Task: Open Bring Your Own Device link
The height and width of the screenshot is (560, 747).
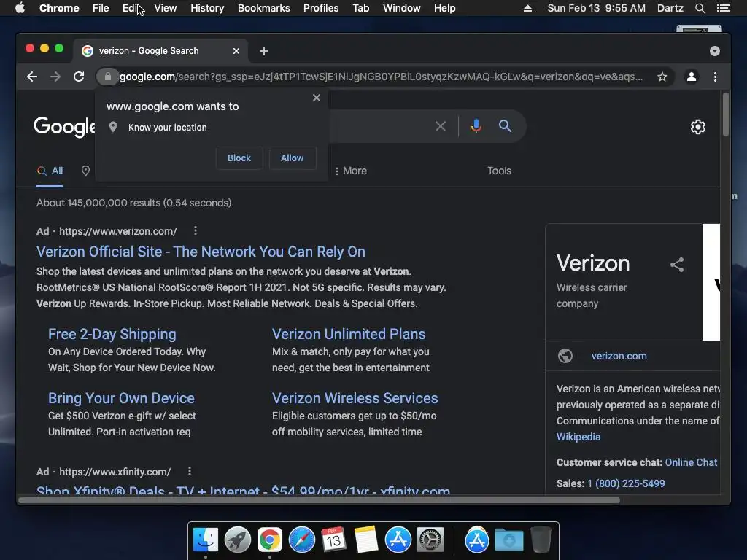Action: (x=121, y=398)
